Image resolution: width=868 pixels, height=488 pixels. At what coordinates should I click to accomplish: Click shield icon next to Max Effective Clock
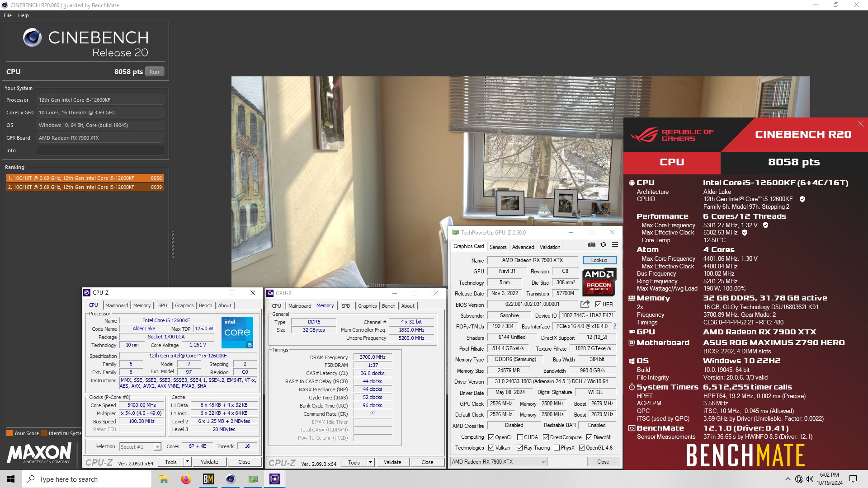tap(744, 233)
